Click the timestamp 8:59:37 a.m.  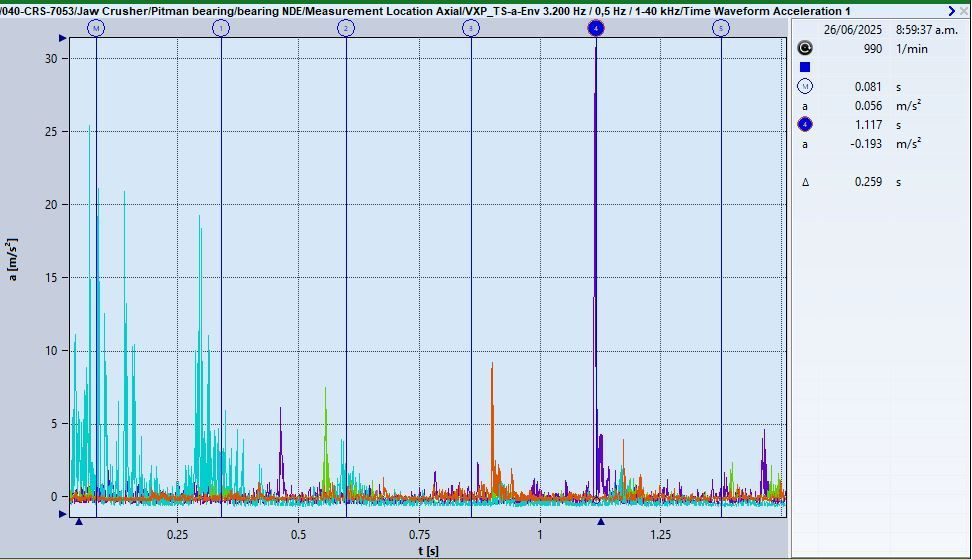tap(927, 30)
